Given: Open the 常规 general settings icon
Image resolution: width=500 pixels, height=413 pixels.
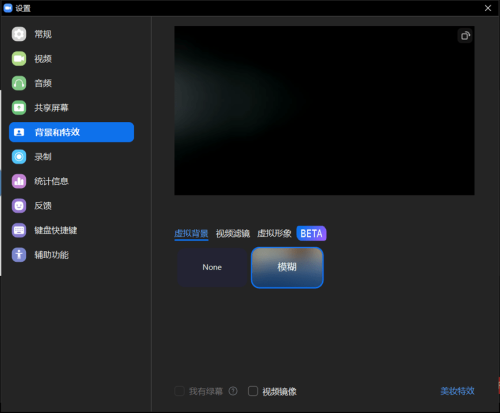Looking at the screenshot, I should (19, 34).
